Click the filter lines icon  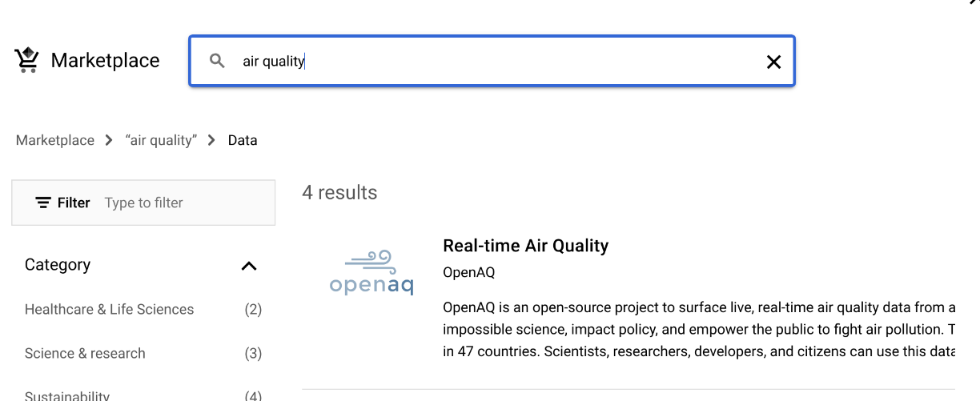(43, 203)
